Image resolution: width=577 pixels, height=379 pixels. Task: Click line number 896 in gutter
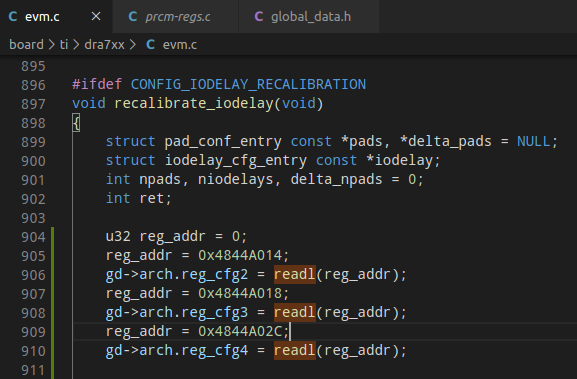tap(33, 85)
